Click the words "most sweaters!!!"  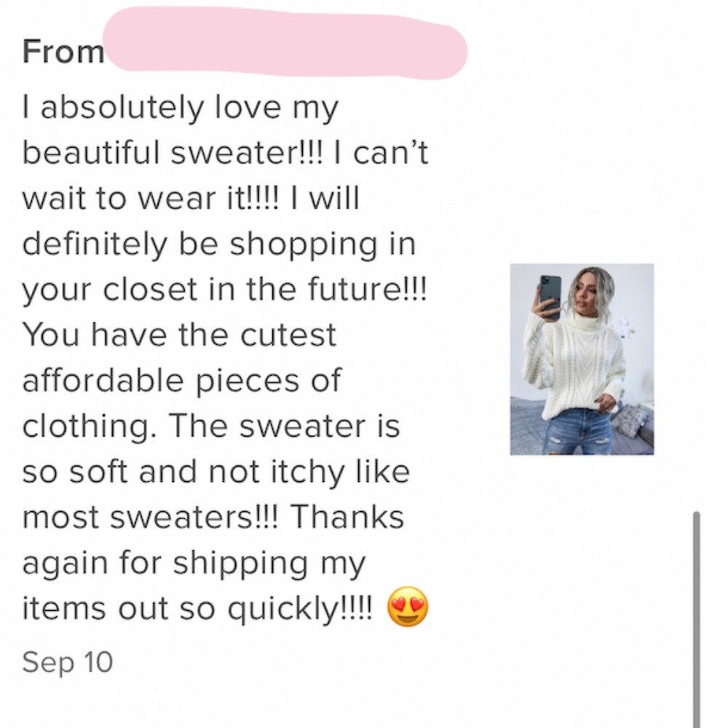(151, 517)
